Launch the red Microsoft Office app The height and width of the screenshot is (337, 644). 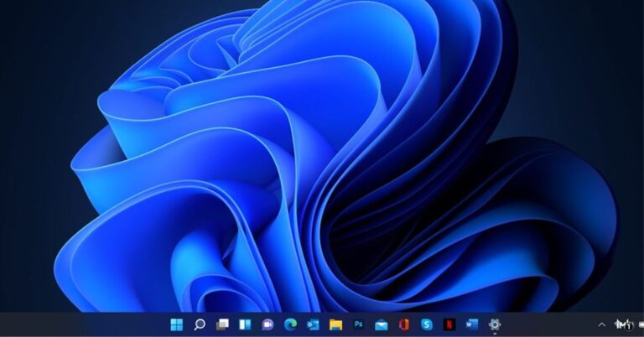404,324
